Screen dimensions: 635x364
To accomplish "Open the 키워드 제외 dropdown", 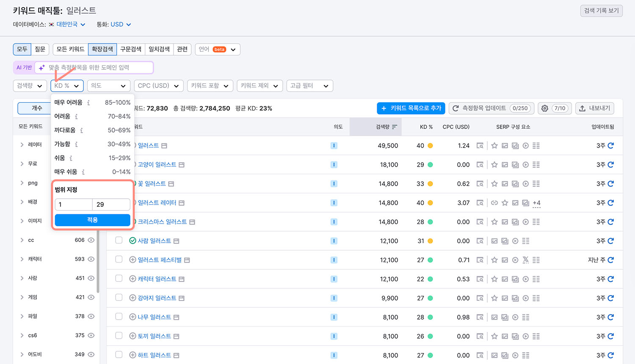I will coord(260,86).
